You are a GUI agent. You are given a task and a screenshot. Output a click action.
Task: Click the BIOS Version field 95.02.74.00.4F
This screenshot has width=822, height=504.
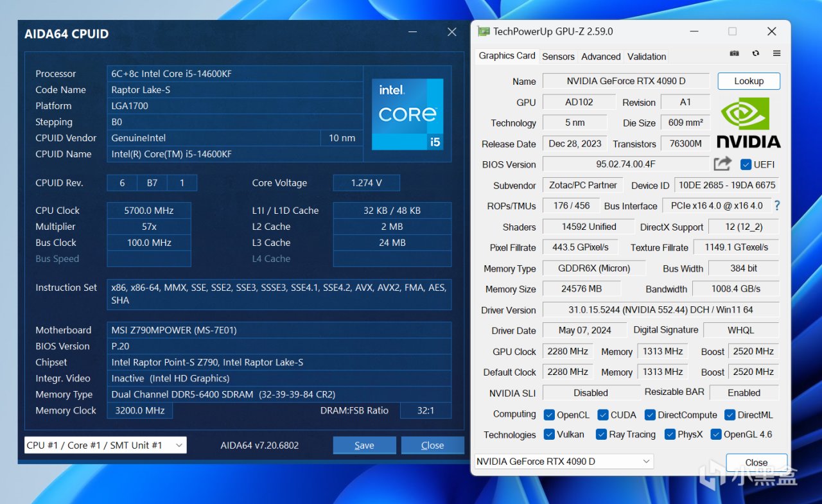coord(626,164)
